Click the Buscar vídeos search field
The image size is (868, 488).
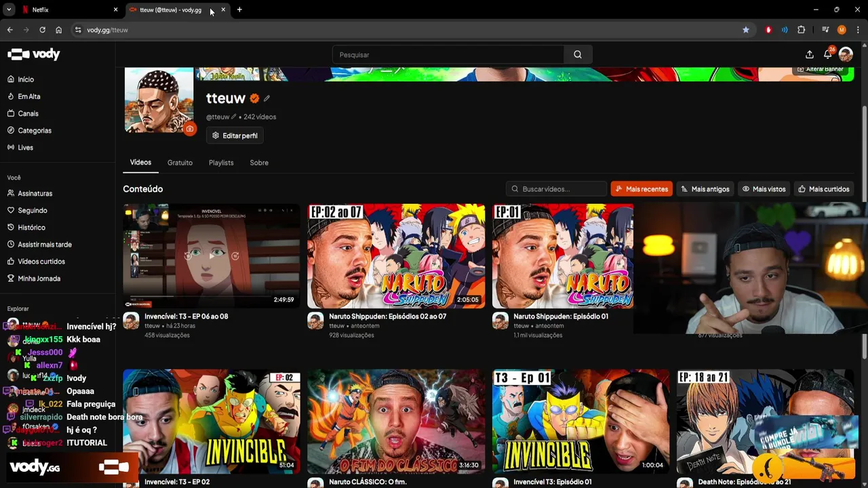pyautogui.click(x=556, y=189)
